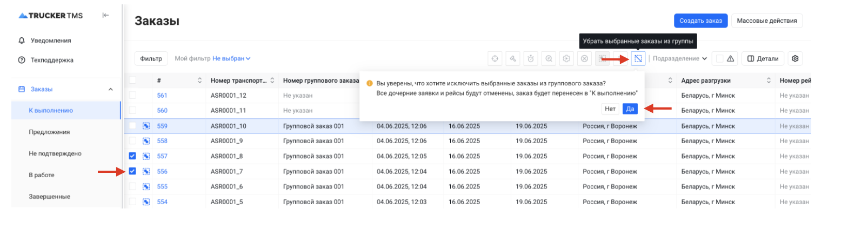Click group order icon in row 556

146,171
